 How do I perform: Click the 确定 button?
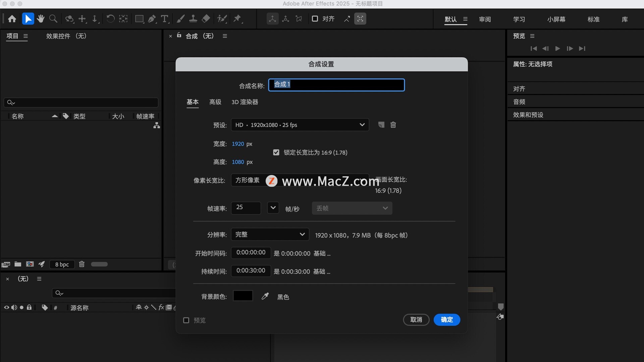pos(447,320)
